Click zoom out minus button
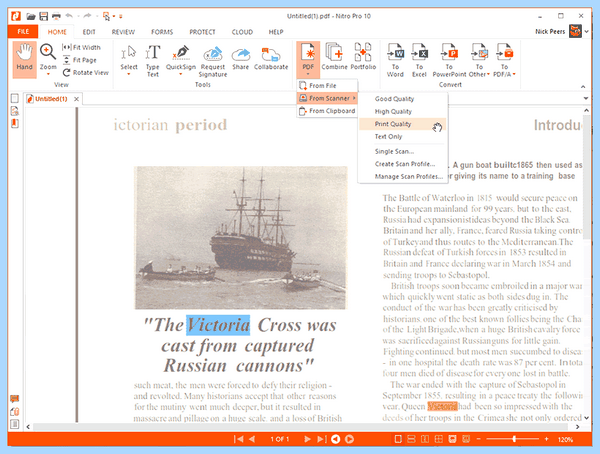600x454 pixels. 478,439
